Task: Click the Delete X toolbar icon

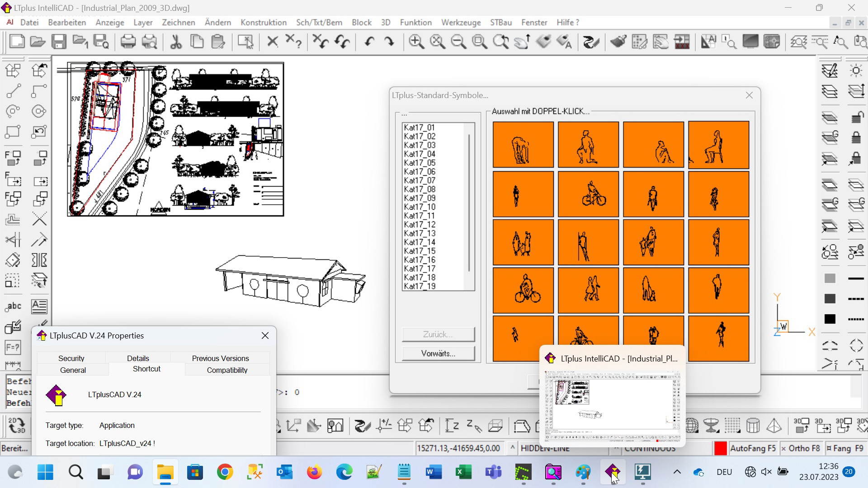Action: 272,42
